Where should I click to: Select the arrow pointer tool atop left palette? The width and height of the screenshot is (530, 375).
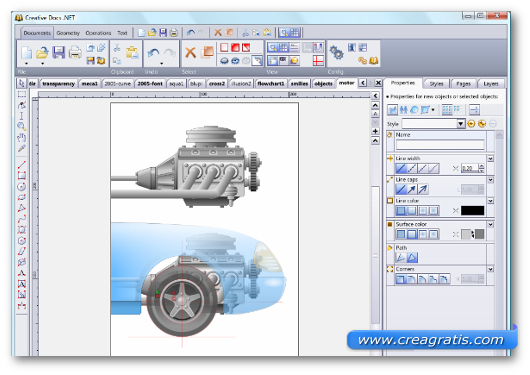22,83
